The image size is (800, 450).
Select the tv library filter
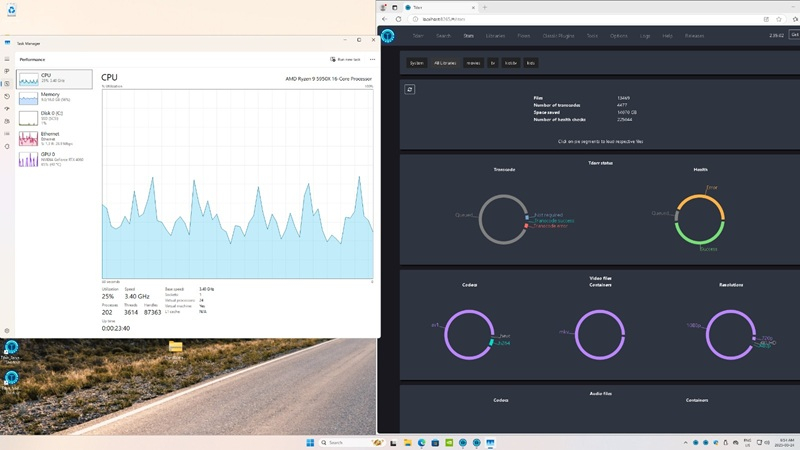point(493,63)
